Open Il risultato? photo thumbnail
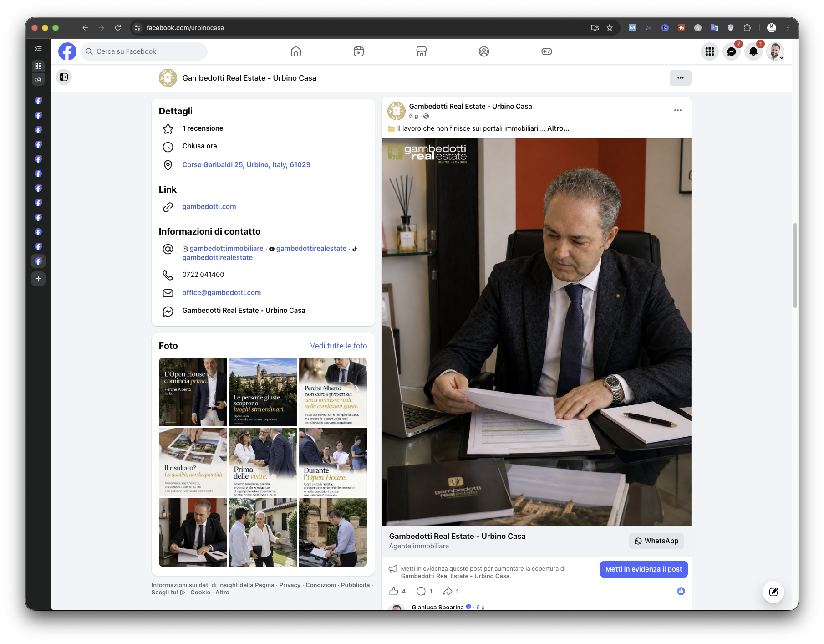Viewport: 824px width, 644px height. (x=193, y=462)
